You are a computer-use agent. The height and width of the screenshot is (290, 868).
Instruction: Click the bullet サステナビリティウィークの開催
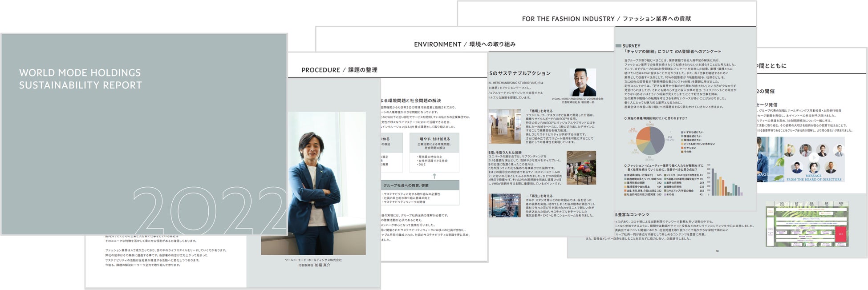point(404,202)
